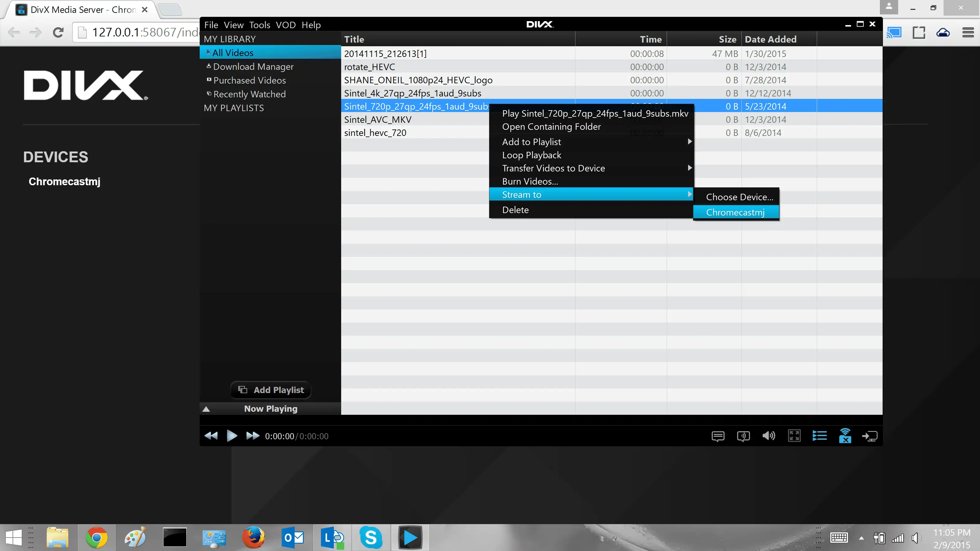This screenshot has height=551, width=980.
Task: Select the wireless/network stream icon
Action: (x=845, y=435)
